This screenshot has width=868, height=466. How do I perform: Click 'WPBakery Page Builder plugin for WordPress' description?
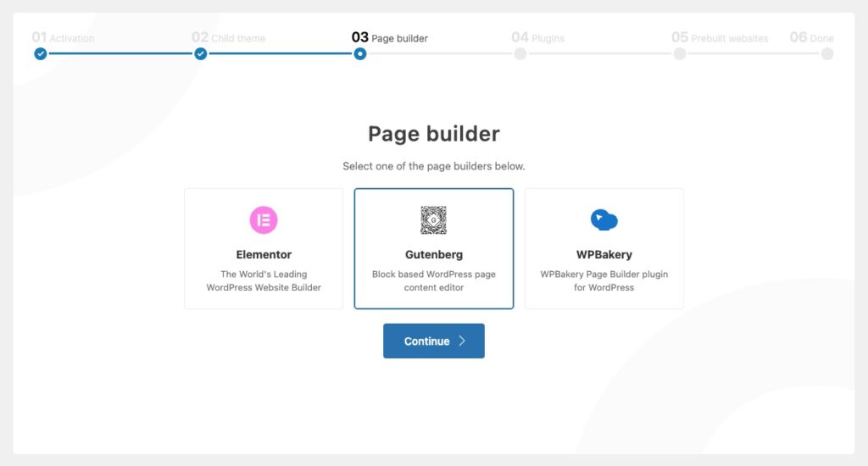coord(604,280)
